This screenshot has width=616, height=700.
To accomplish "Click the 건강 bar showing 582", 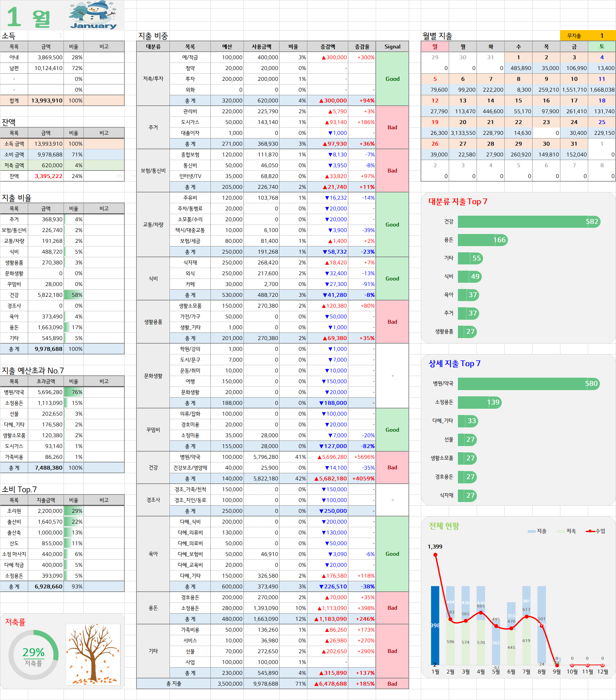I will [x=529, y=222].
